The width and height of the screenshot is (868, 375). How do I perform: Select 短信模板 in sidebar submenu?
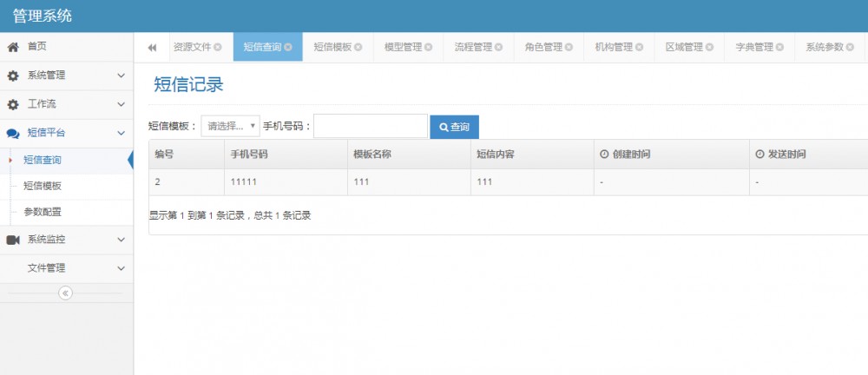(x=42, y=186)
